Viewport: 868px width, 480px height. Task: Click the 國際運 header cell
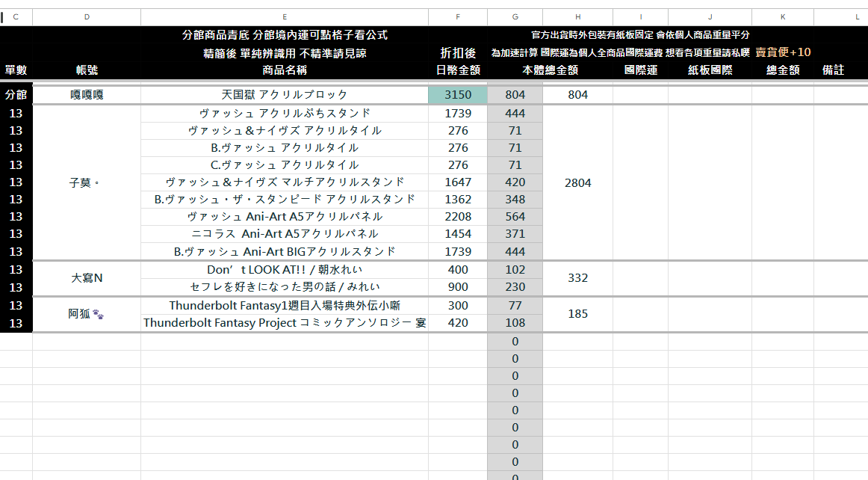tap(640, 70)
